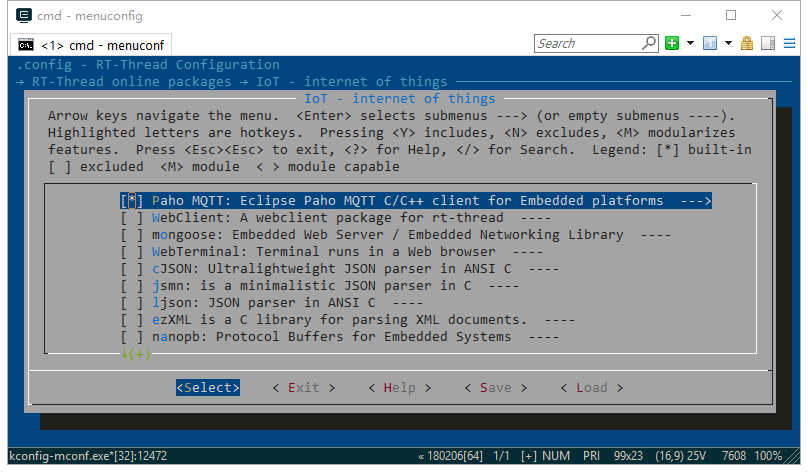Viewport: 808px width, 472px height.
Task: Click 'RT-Thread online packages' breadcrumb text
Action: [131, 81]
